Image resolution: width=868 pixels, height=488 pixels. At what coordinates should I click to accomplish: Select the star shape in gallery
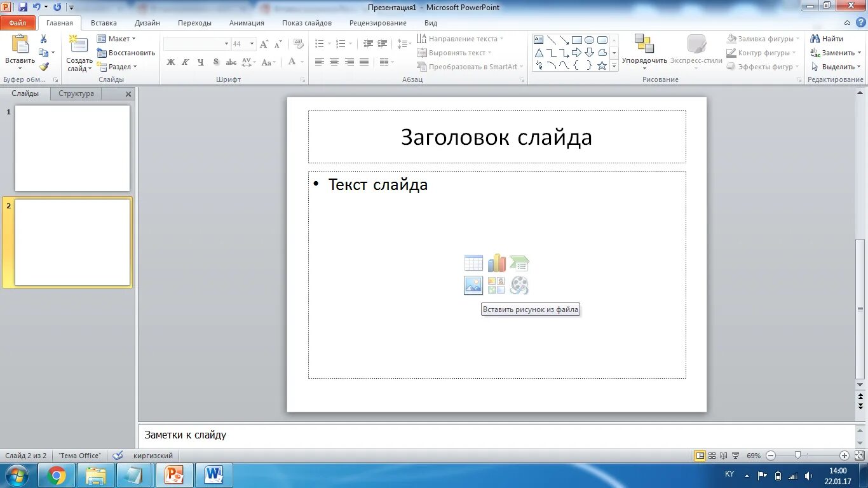(x=602, y=65)
